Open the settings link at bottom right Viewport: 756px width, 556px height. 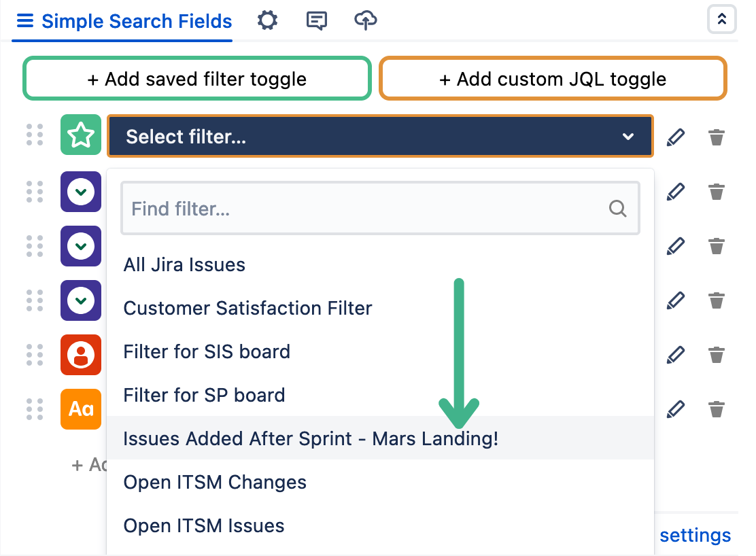695,535
